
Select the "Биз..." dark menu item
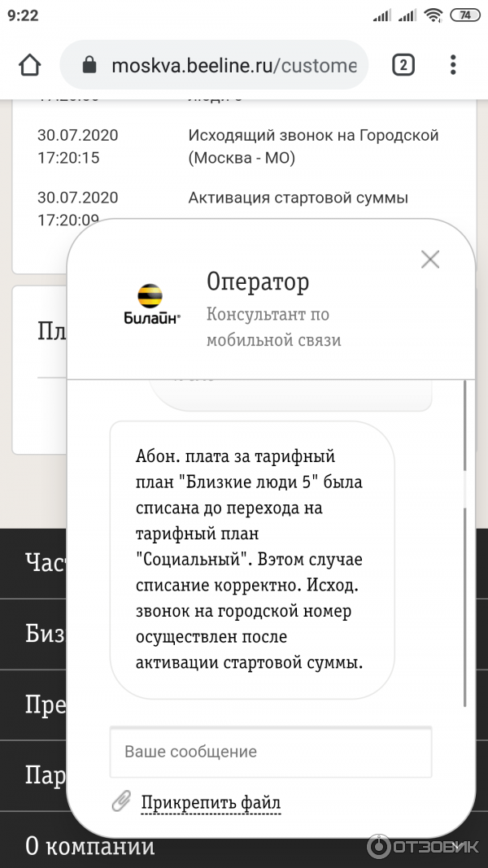(41, 634)
